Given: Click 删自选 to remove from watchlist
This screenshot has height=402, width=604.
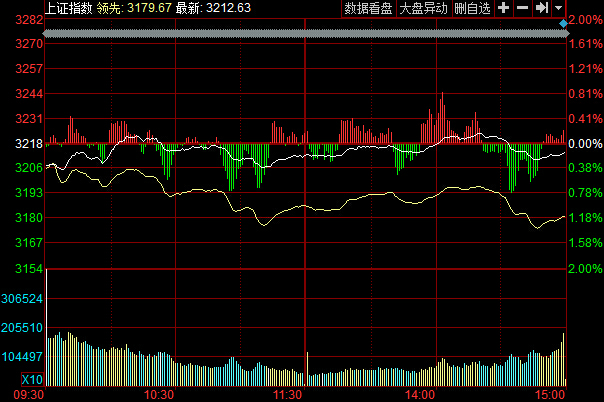Looking at the screenshot, I should click(473, 8).
